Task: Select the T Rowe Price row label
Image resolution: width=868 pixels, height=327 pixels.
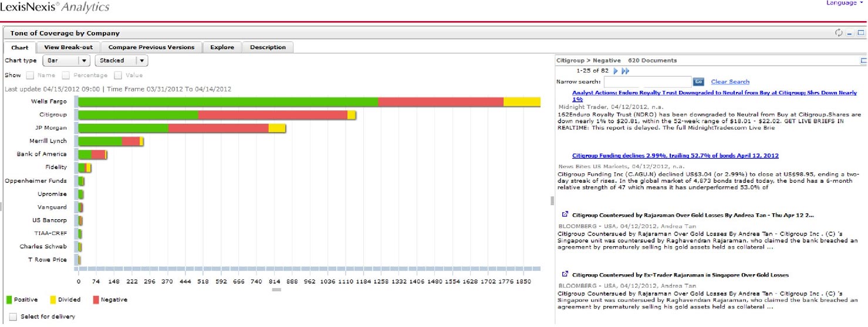Action: [48, 260]
